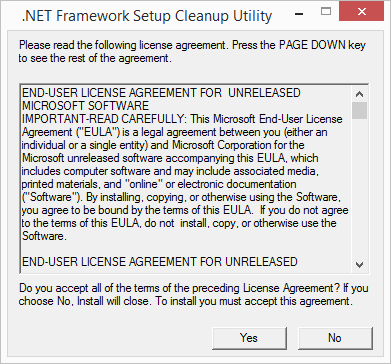
Task: Accept the license by clicking Yes
Action: click(248, 338)
